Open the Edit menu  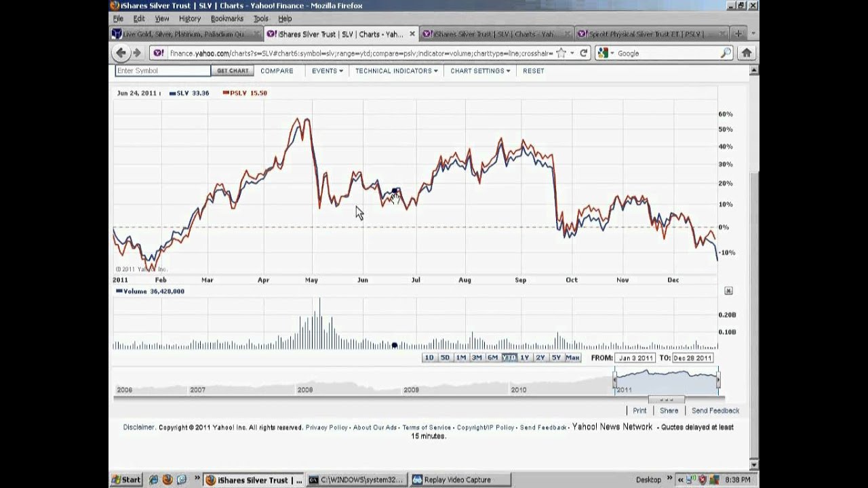click(139, 19)
